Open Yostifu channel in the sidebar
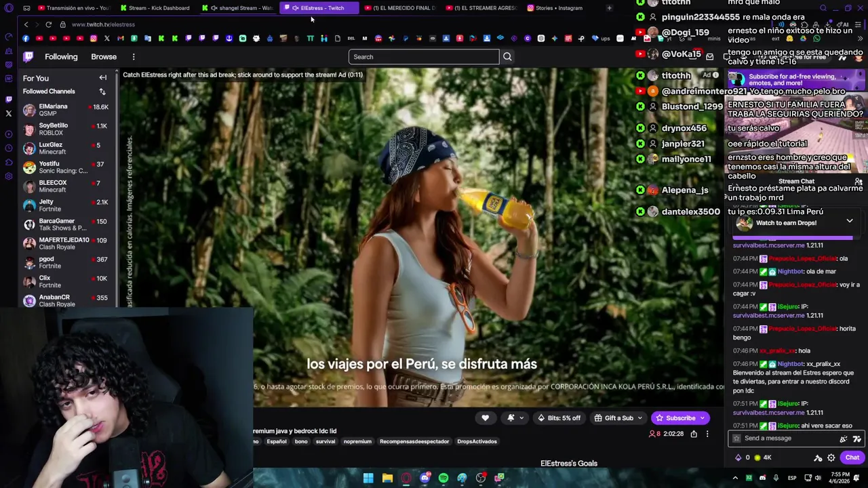Screen dimensions: 868x488 pyautogui.click(x=66, y=167)
